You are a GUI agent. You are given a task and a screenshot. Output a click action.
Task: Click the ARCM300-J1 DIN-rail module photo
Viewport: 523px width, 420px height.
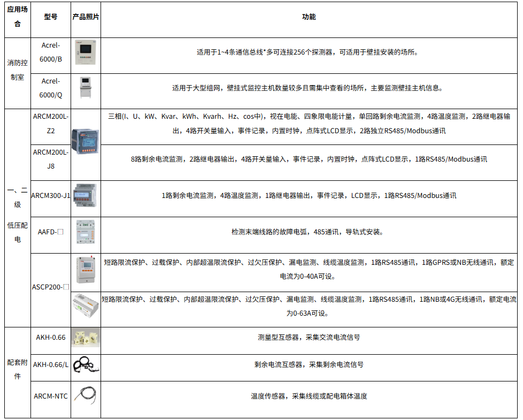pyautogui.click(x=86, y=195)
